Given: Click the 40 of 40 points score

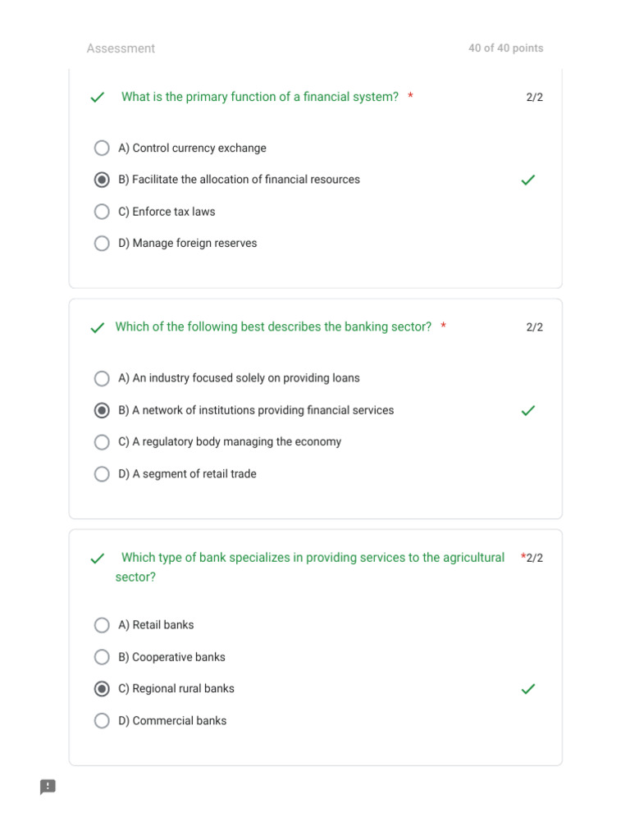Looking at the screenshot, I should pos(505,48).
